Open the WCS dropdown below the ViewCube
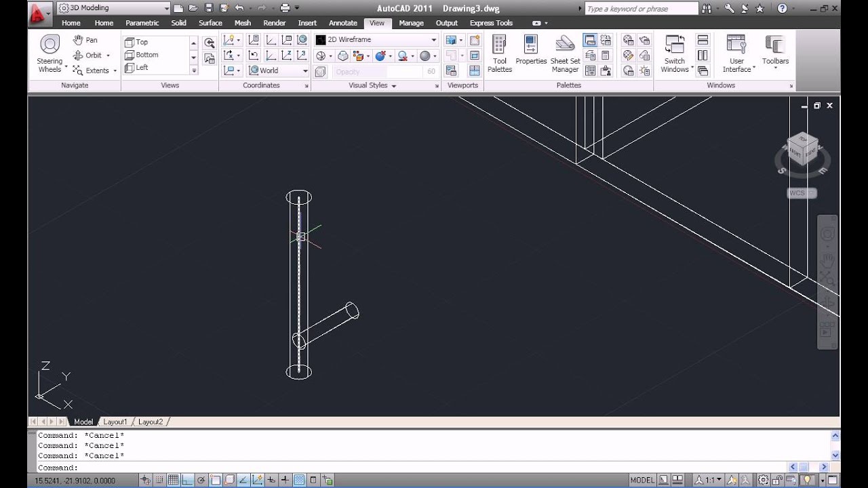Viewport: 868px width, 488px height. click(802, 193)
